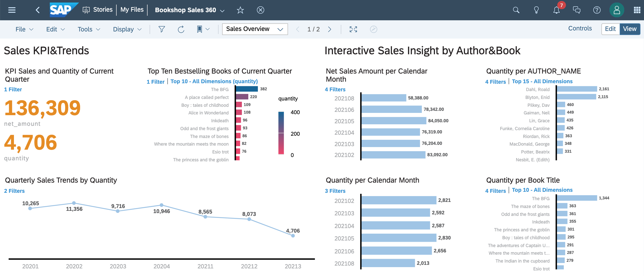Click the star favorite icon

point(240,10)
